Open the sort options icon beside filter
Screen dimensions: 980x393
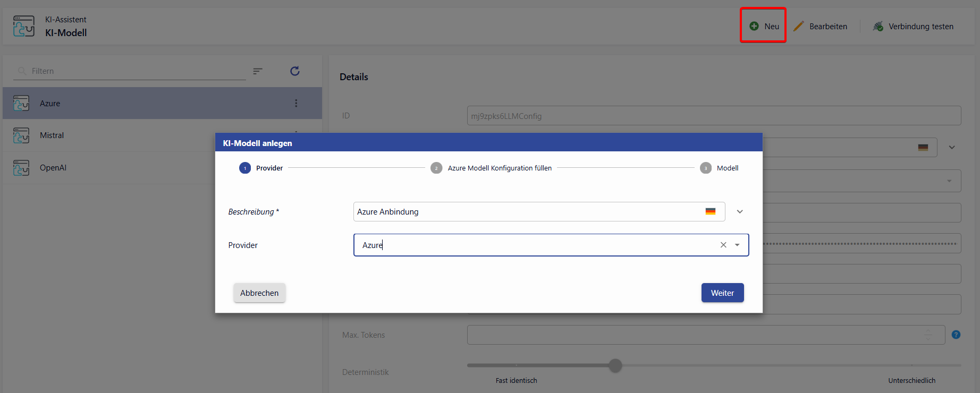click(x=258, y=71)
